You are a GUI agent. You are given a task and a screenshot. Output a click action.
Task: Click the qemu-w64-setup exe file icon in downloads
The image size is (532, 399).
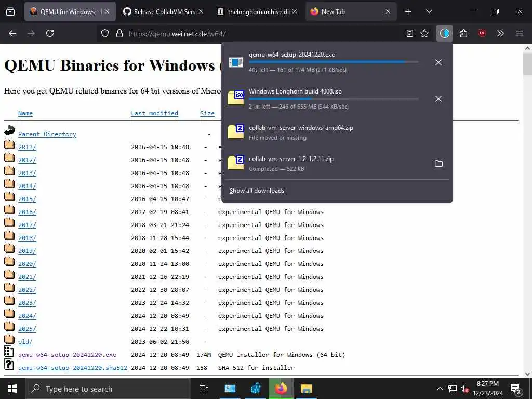click(x=236, y=62)
